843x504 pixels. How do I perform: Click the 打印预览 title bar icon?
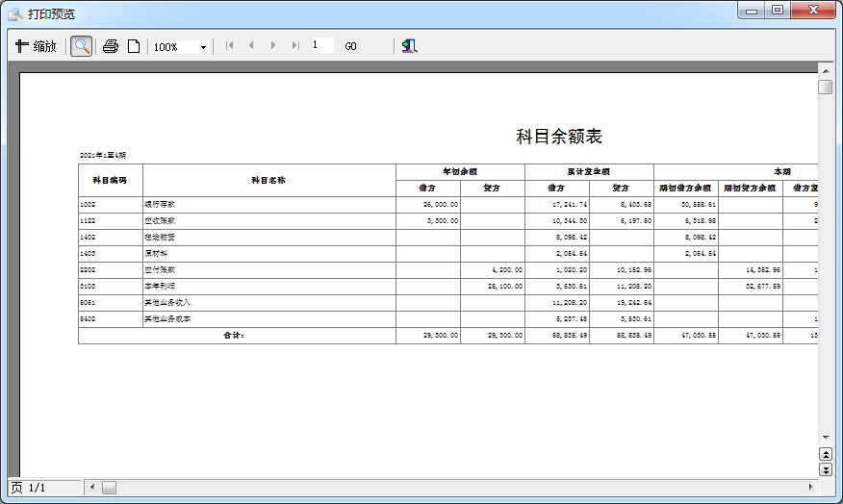(x=15, y=14)
